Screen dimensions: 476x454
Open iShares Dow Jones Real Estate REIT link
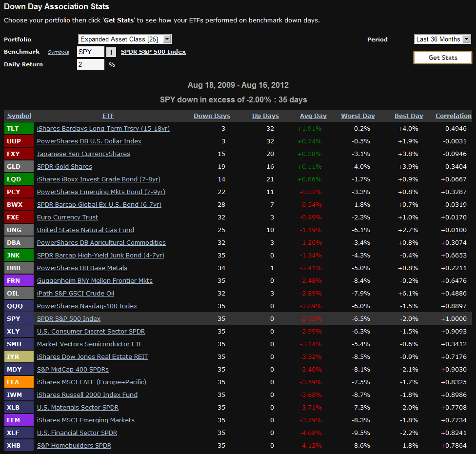tap(92, 357)
